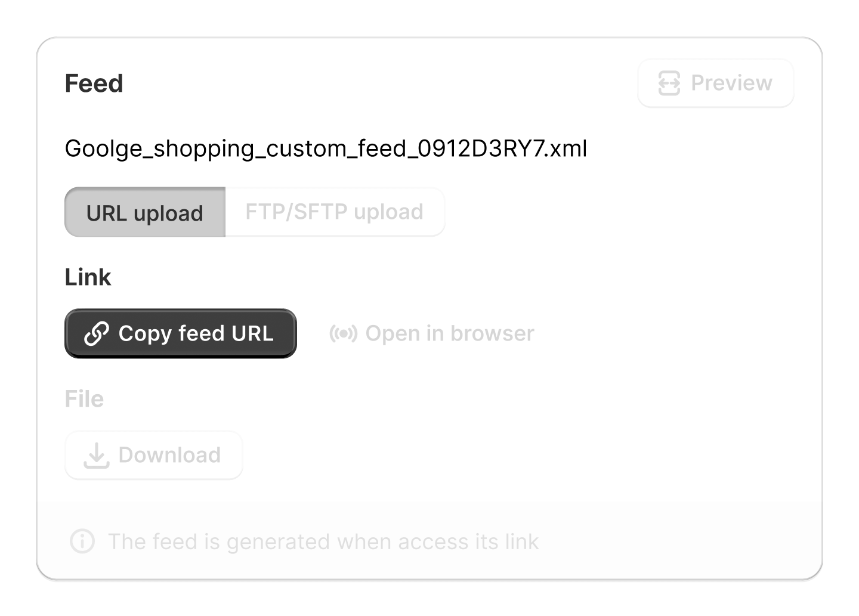
Task: Click the chain link icon on Copy feed URL
Action: point(97,333)
